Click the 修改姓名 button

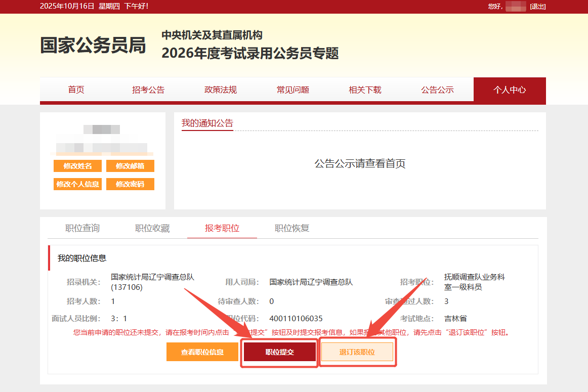coord(77,166)
